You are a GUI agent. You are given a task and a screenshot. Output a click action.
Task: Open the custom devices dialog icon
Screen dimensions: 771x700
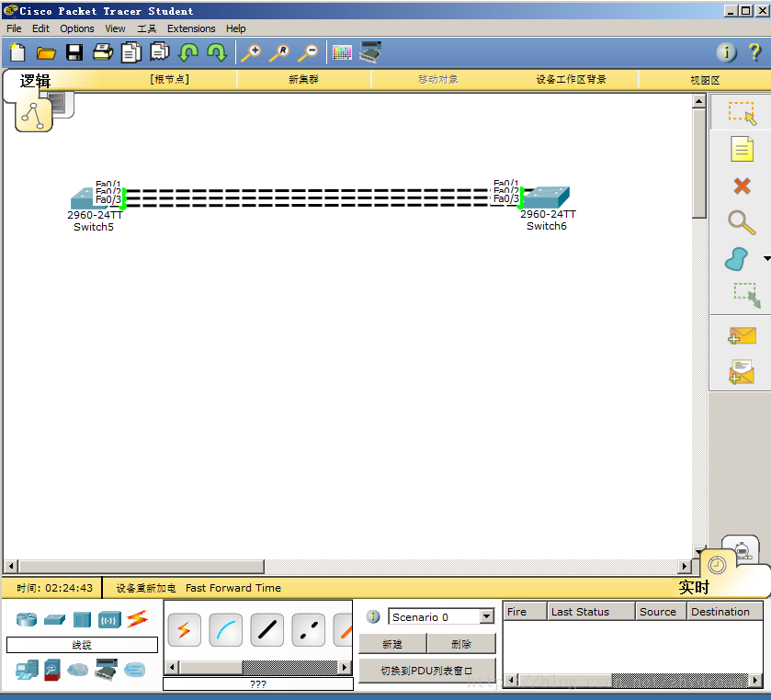(x=370, y=52)
